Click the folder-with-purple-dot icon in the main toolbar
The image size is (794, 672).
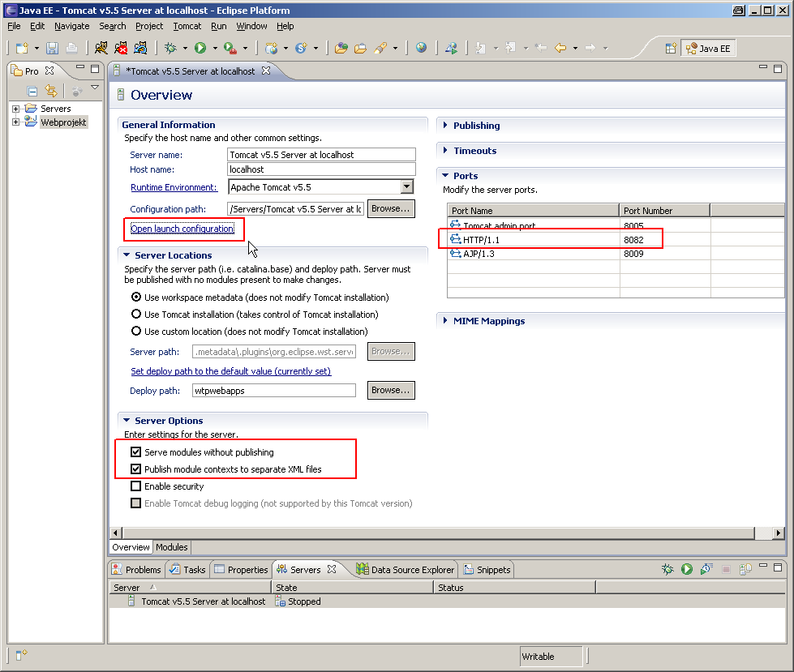[341, 48]
